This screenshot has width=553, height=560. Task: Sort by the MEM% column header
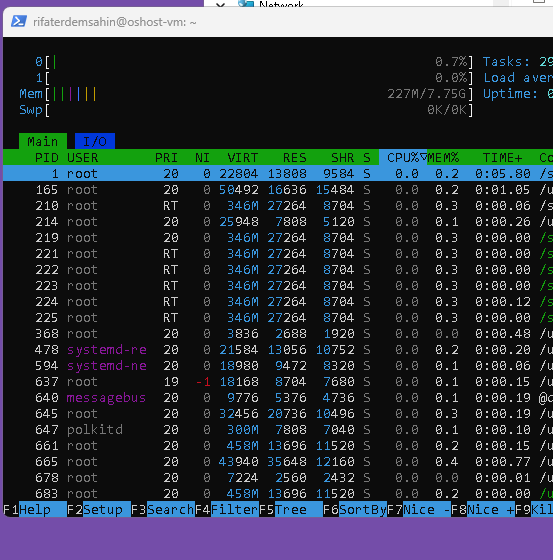443,157
